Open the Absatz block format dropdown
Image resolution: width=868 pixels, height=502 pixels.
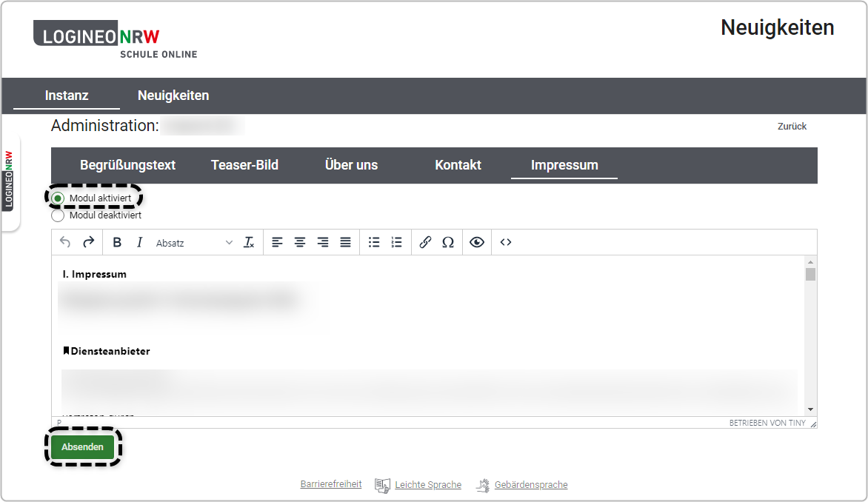pyautogui.click(x=194, y=243)
